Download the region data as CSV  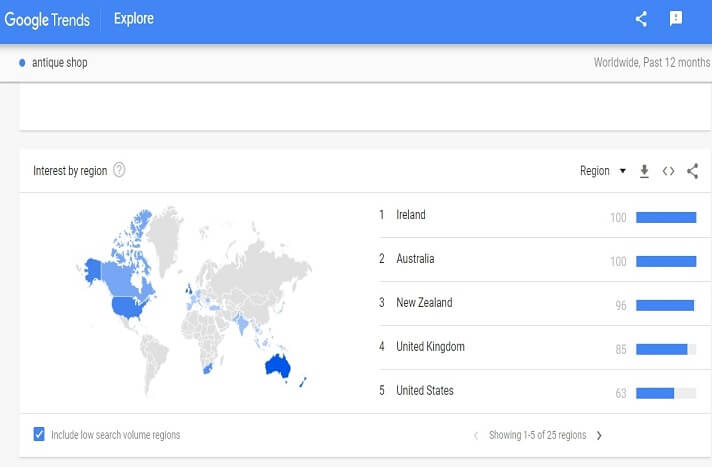[644, 171]
